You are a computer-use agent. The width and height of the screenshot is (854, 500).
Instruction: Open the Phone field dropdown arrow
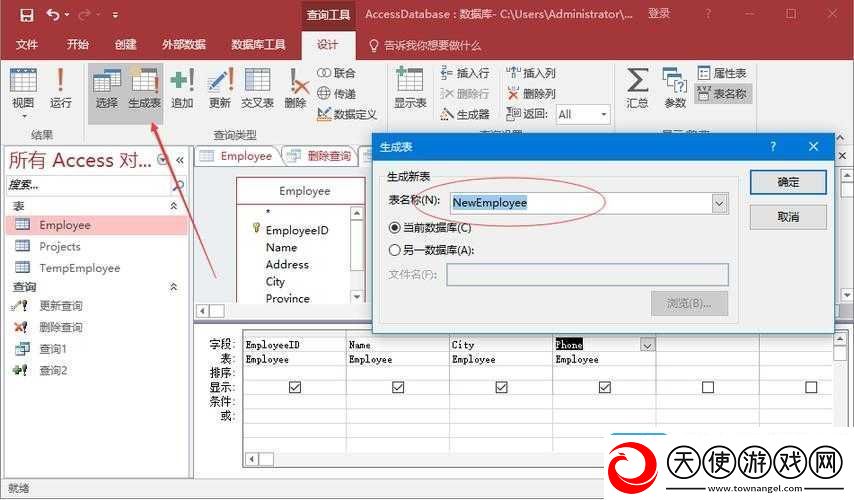coord(647,345)
